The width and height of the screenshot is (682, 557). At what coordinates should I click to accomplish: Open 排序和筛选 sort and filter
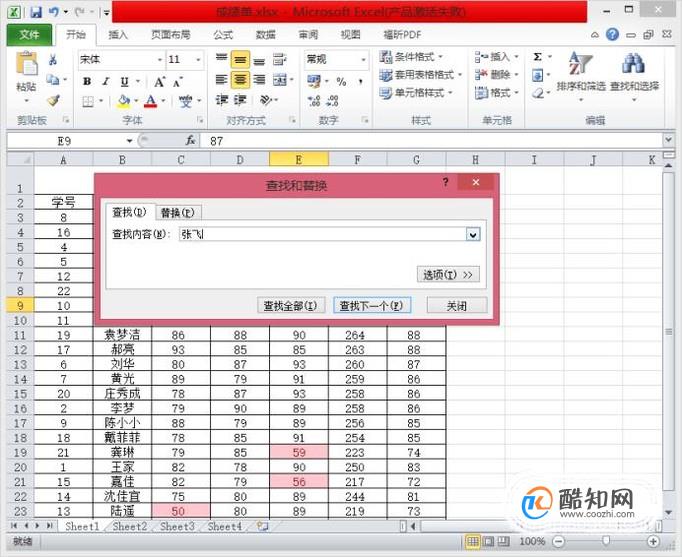tap(581, 76)
